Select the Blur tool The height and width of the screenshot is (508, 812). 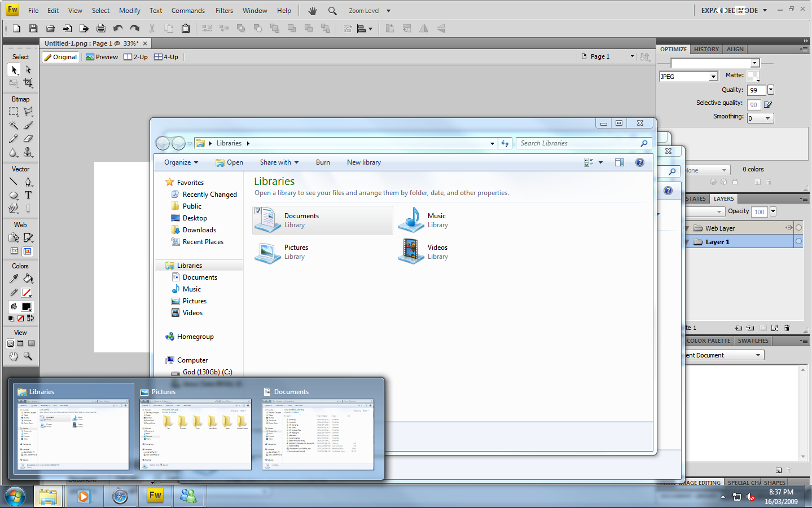click(x=14, y=152)
